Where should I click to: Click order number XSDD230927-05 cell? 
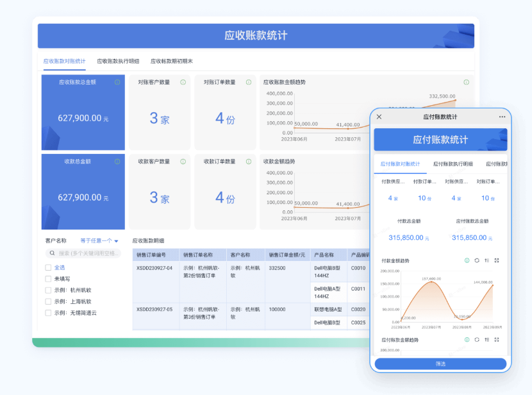pyautogui.click(x=156, y=316)
